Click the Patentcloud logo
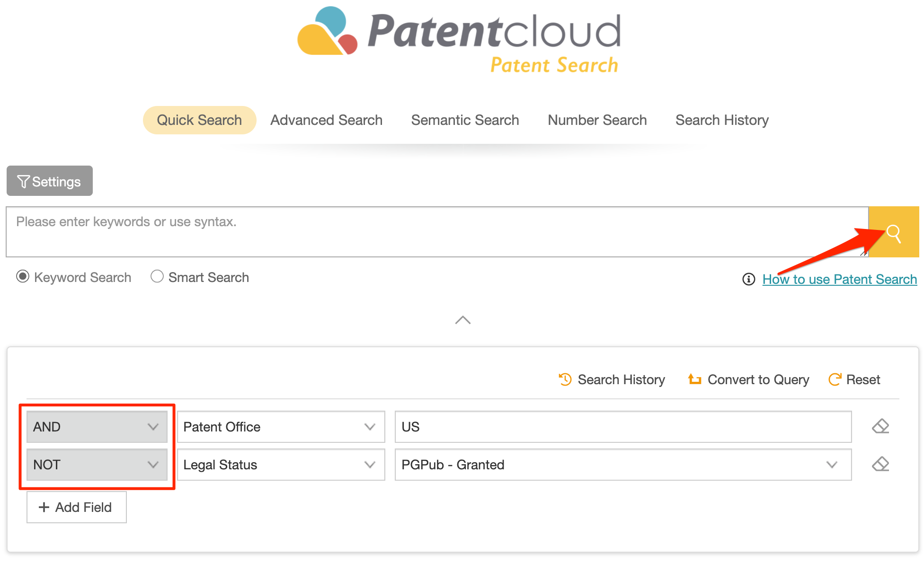Viewport: 924px width, 563px height. pyautogui.click(x=459, y=40)
